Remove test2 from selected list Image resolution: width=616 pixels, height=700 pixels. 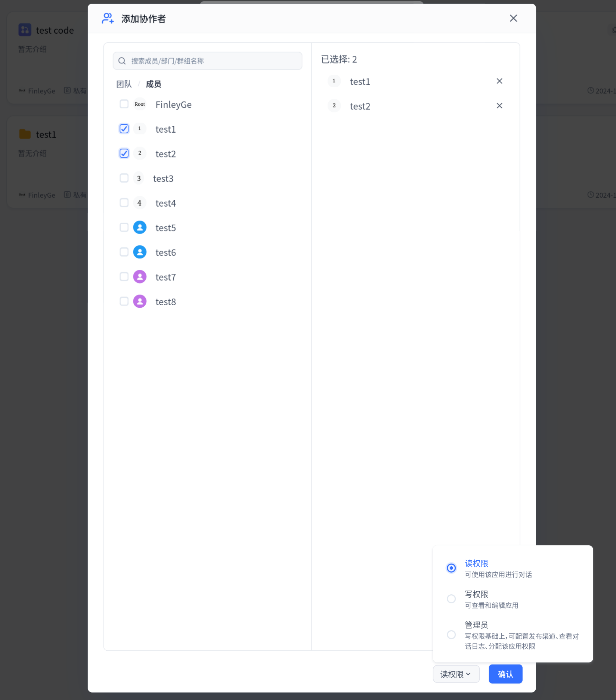[x=499, y=106]
